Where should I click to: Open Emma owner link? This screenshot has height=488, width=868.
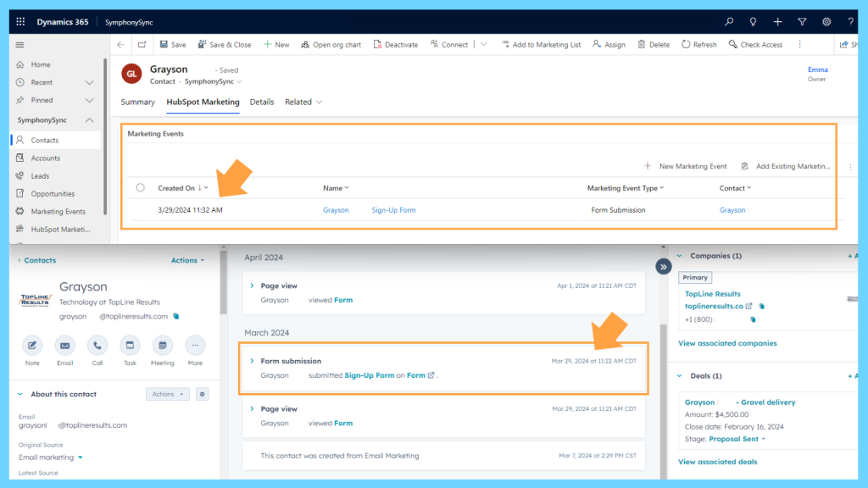coord(818,69)
